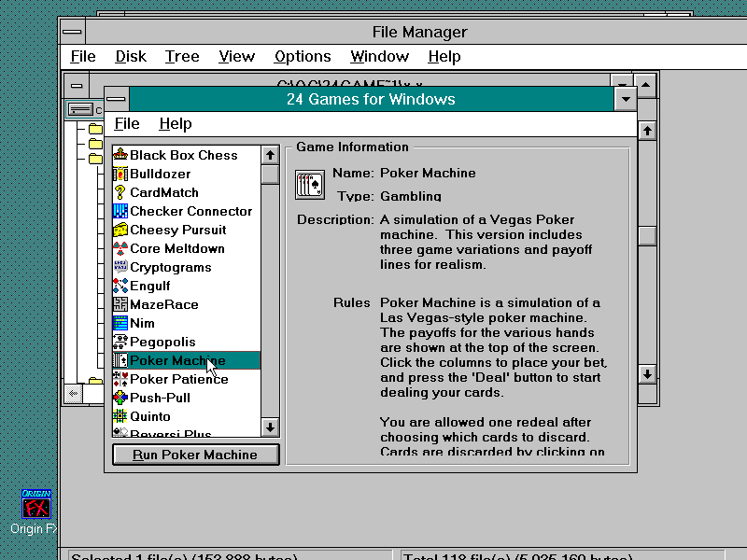This screenshot has height=560, width=747.
Task: Click the Cheesy Pursuit cheese icon
Action: pos(120,230)
